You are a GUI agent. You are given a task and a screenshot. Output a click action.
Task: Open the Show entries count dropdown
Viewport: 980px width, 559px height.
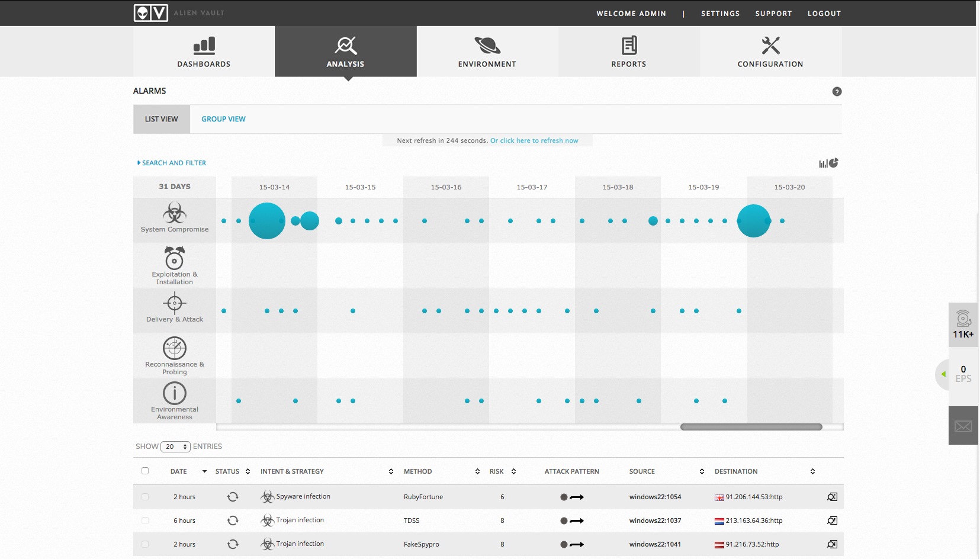[175, 446]
